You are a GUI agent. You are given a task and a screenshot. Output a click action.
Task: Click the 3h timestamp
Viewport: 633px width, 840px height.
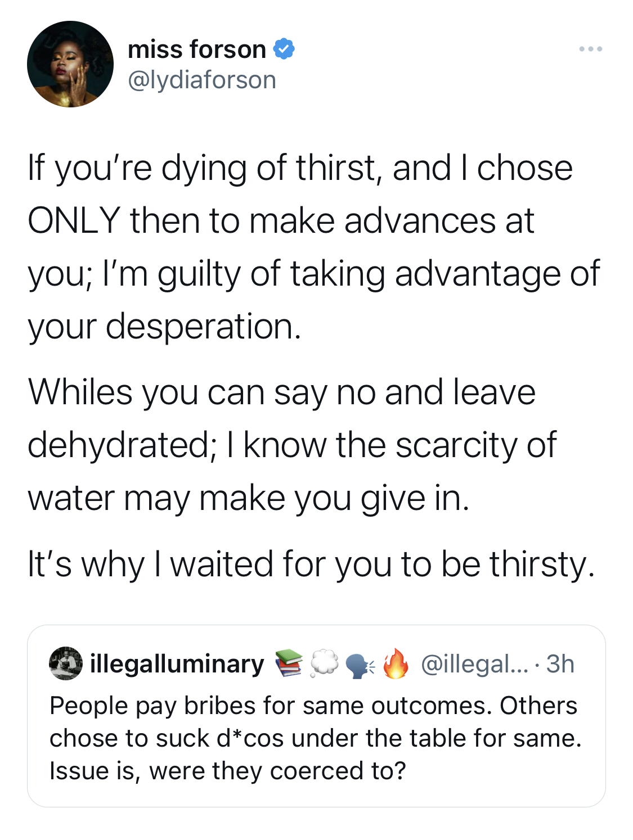(x=560, y=664)
